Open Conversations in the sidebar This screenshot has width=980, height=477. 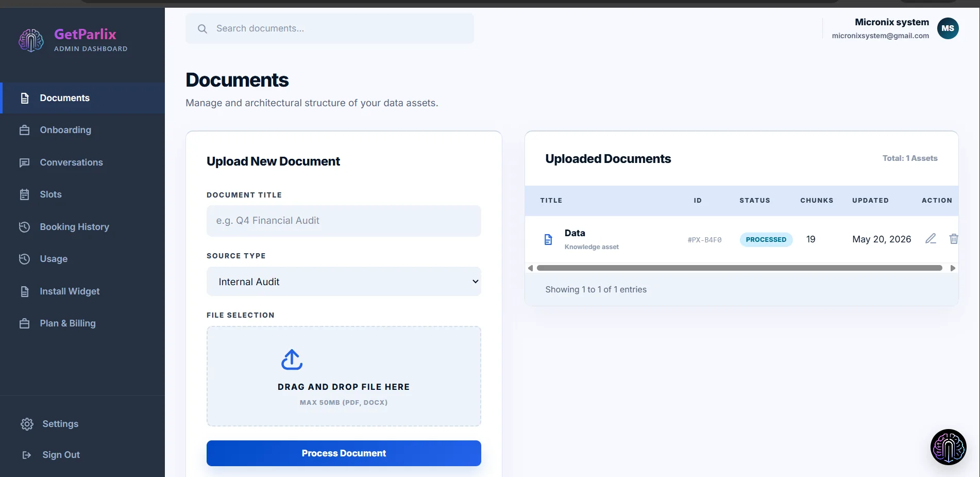(x=82, y=162)
